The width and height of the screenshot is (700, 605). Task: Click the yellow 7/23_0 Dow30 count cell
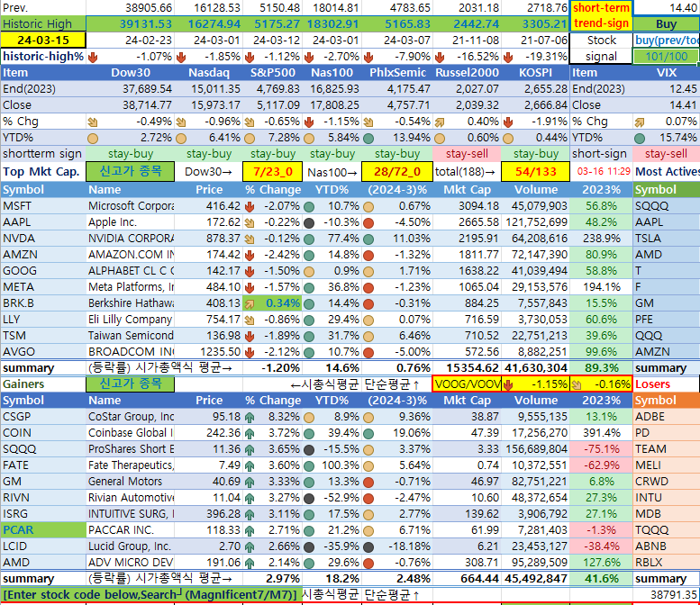[x=272, y=172]
